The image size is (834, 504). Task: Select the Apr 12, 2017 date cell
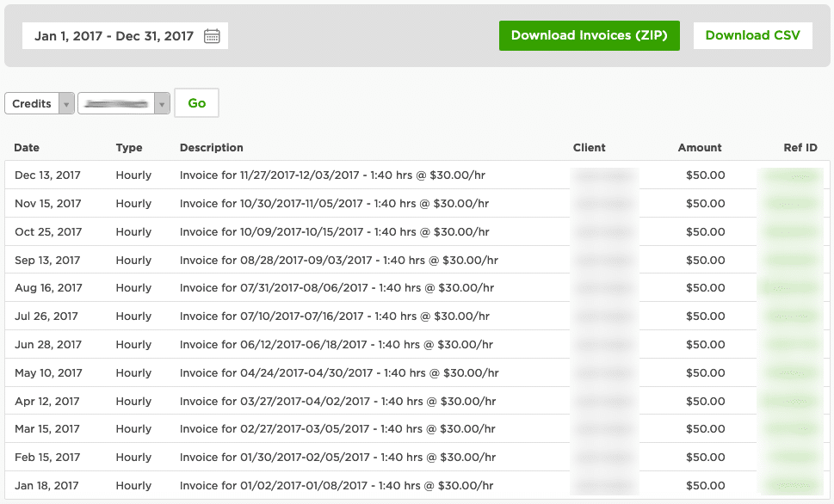coord(46,402)
